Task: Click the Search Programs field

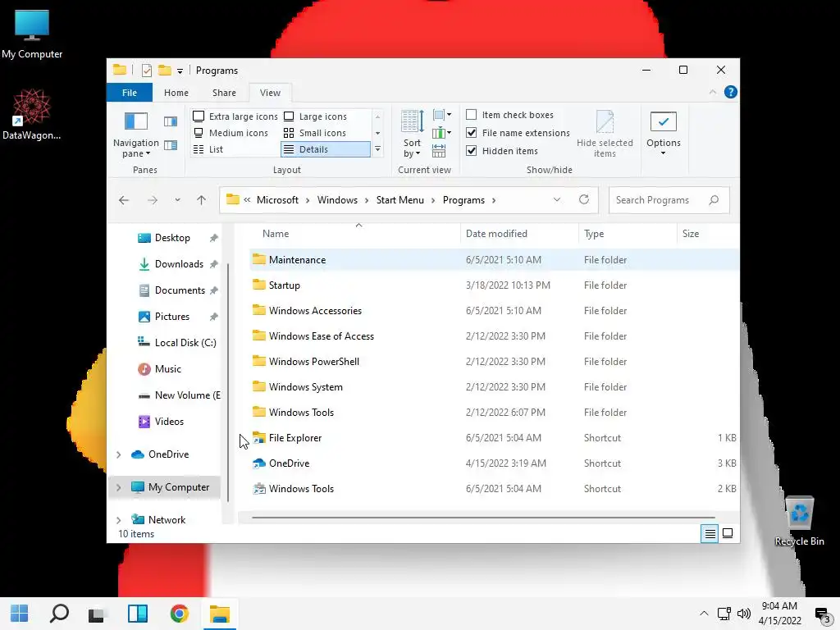Action: (669, 200)
